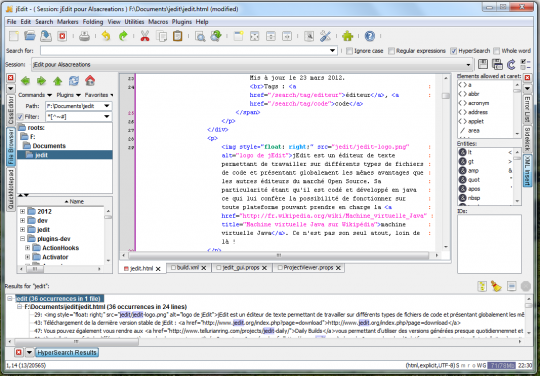Image resolution: width=540 pixels, height=376 pixels.
Task: Expand the dev folder node
Action: coord(22,221)
